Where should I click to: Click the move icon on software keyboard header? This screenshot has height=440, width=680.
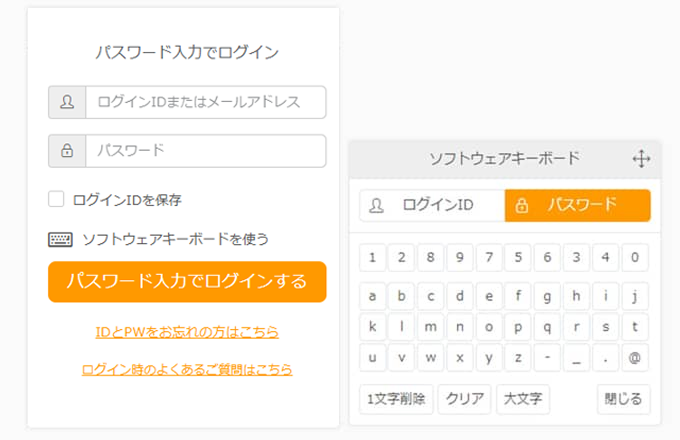641,159
